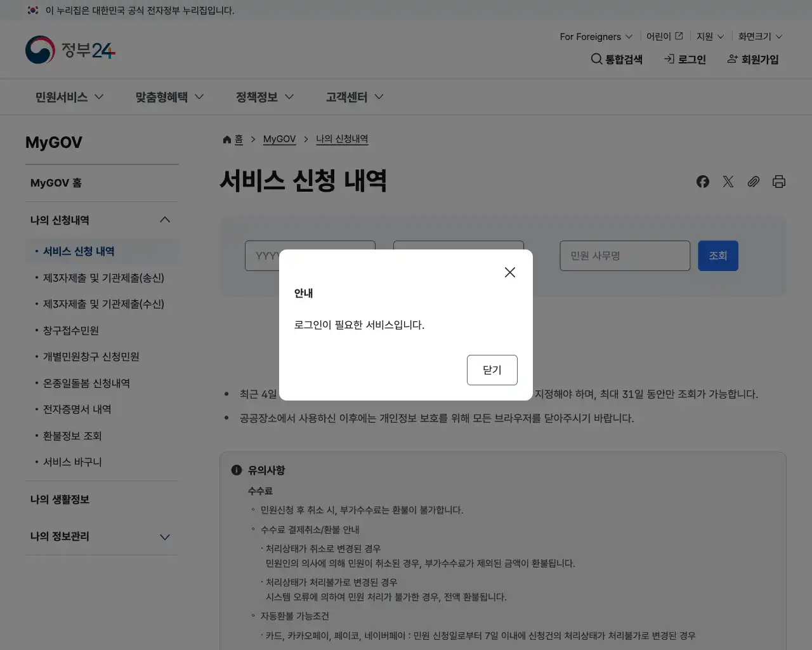Expand the 화면크기 dropdown
This screenshot has width=812, height=650.
point(761,37)
